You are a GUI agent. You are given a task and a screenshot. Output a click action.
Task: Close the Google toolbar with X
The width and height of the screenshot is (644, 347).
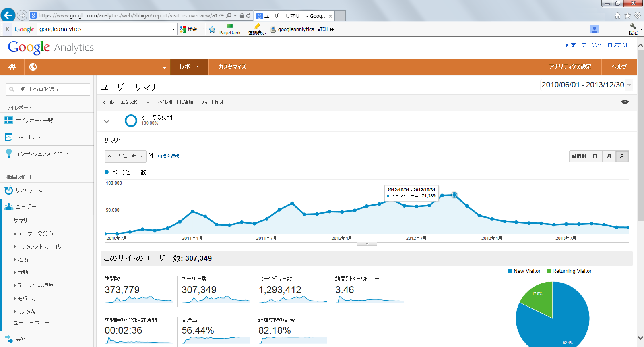(x=7, y=29)
